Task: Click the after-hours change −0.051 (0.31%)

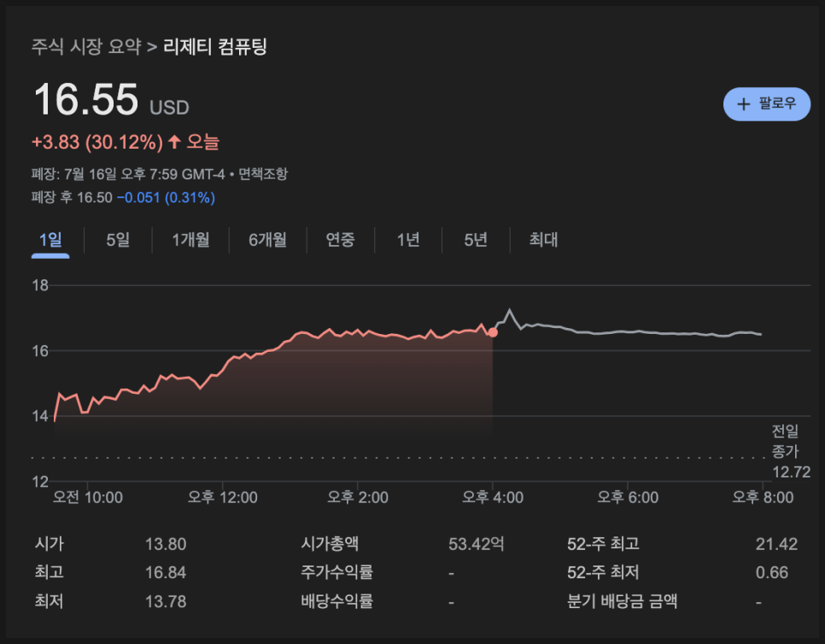Action: (166, 198)
